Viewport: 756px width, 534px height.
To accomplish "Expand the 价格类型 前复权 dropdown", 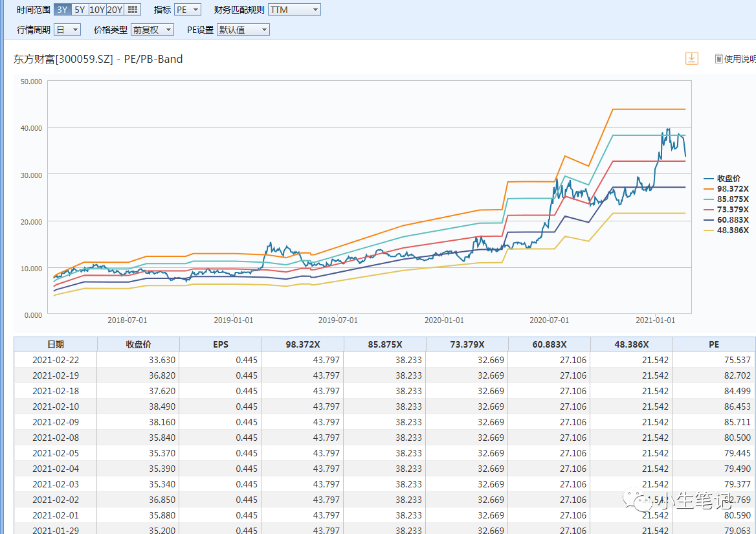I will [152, 30].
